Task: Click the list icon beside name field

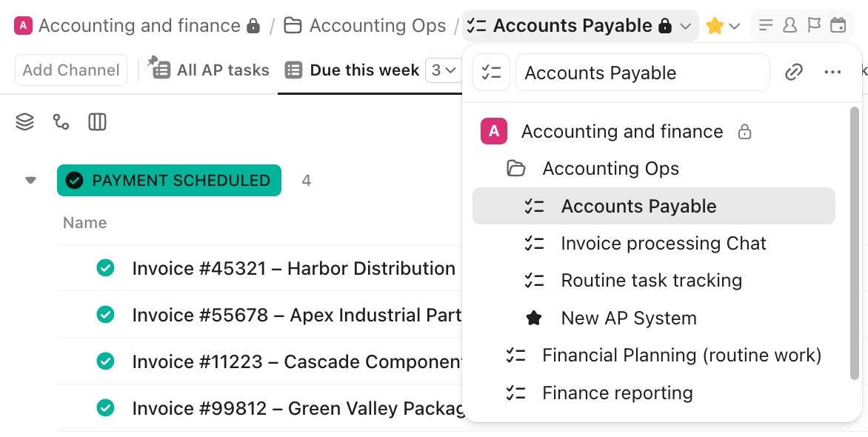Action: pos(492,73)
